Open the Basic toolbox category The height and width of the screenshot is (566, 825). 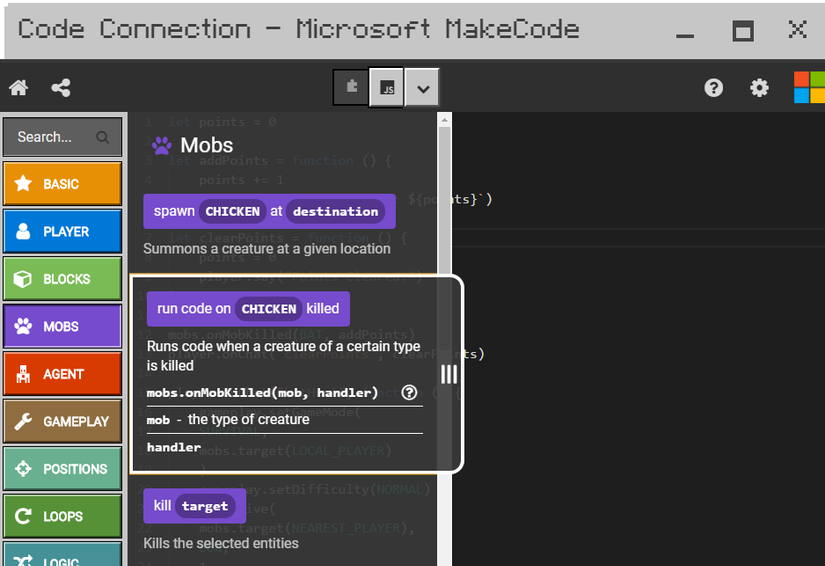click(x=62, y=184)
